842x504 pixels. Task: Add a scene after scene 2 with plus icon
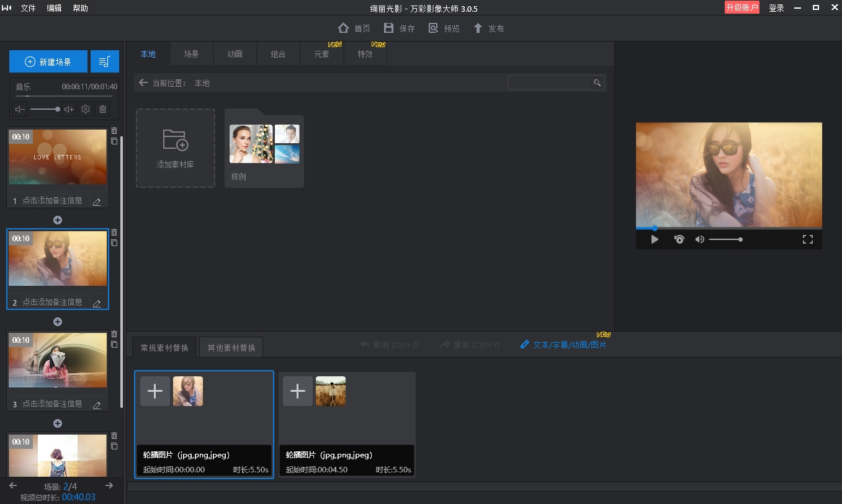coord(58,322)
